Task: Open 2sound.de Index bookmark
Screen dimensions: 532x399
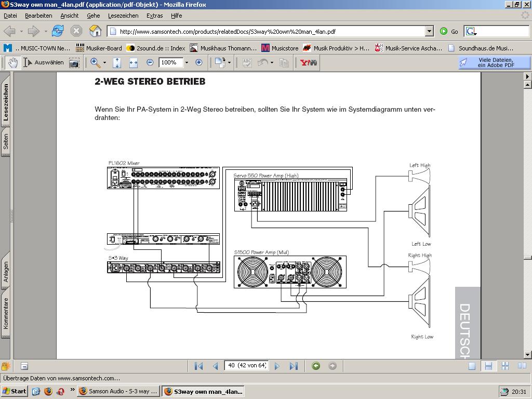Action: coord(156,48)
